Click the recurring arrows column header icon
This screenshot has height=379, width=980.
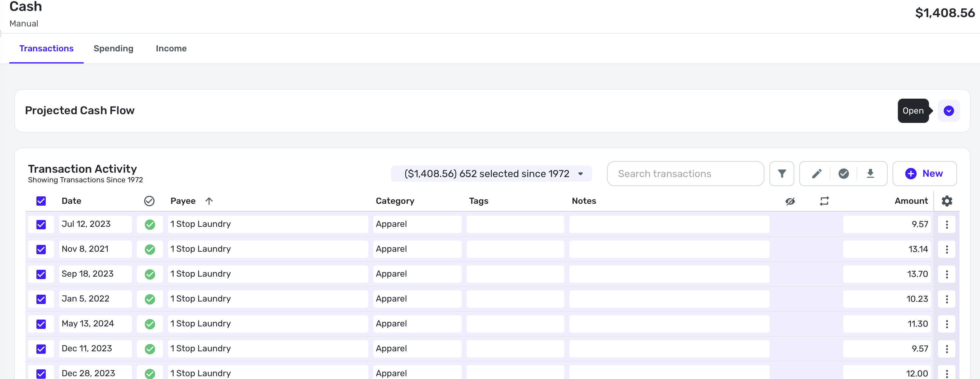824,201
